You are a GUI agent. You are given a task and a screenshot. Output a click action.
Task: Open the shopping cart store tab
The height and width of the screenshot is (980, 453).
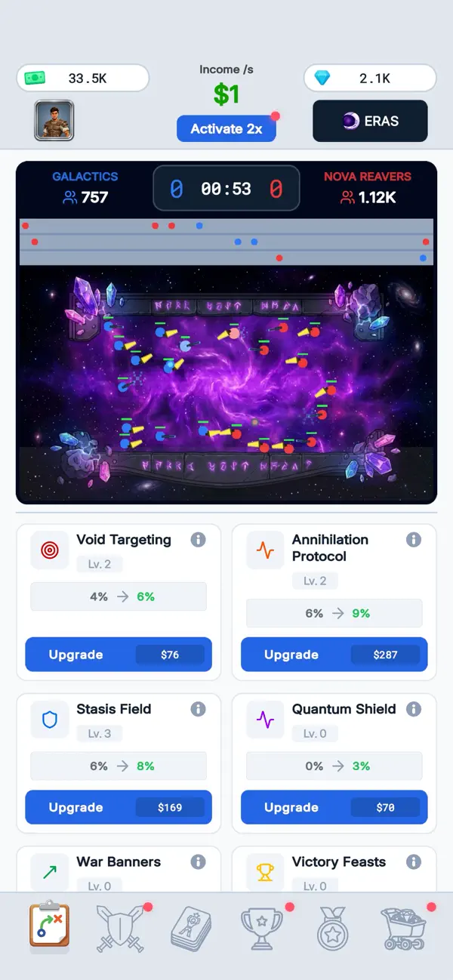pos(404,929)
